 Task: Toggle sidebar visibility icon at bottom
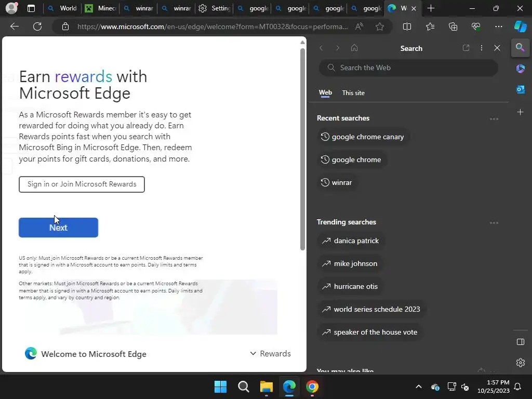click(x=521, y=342)
